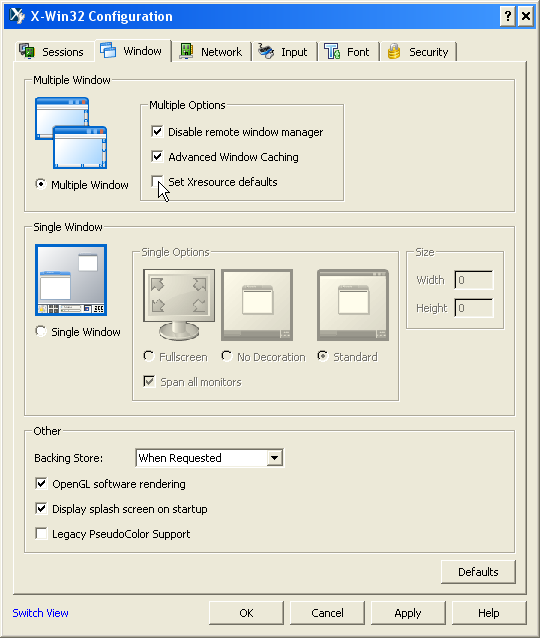Switch to the Sessions tab

54,52
